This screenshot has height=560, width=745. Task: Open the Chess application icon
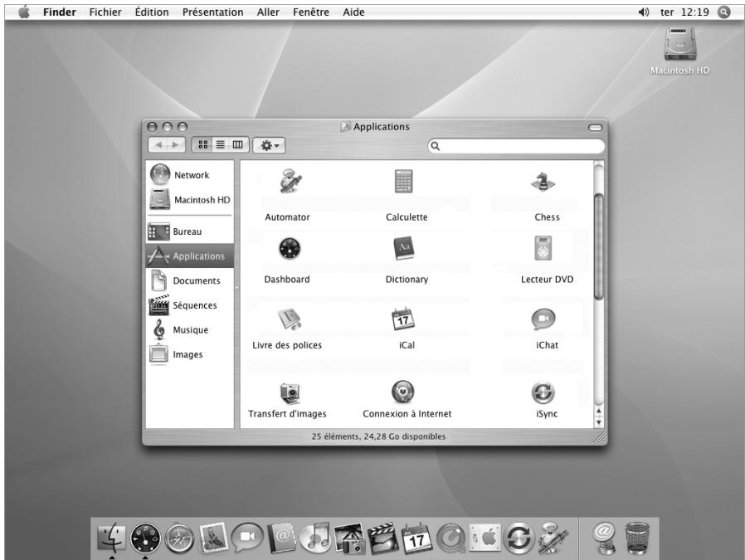tap(543, 182)
